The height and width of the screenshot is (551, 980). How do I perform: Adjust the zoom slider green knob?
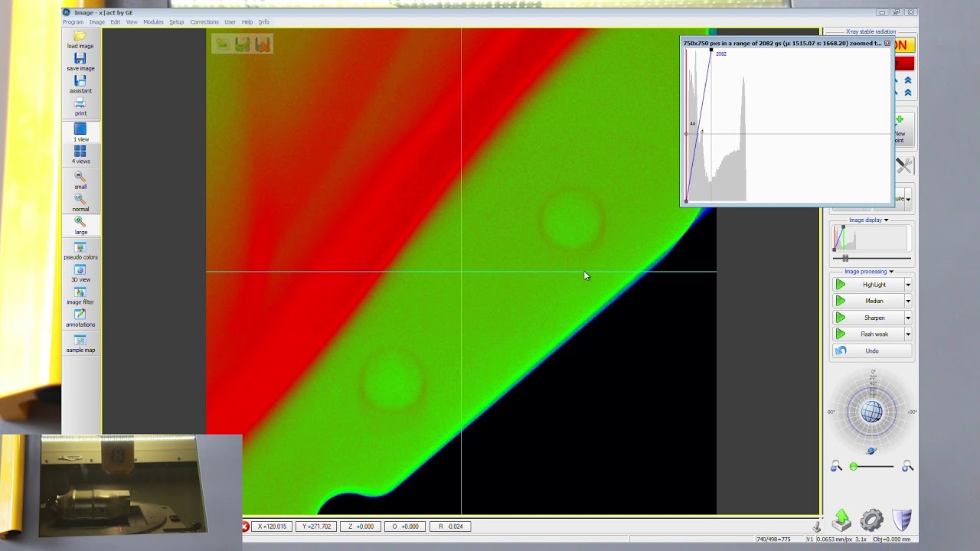pyautogui.click(x=854, y=467)
